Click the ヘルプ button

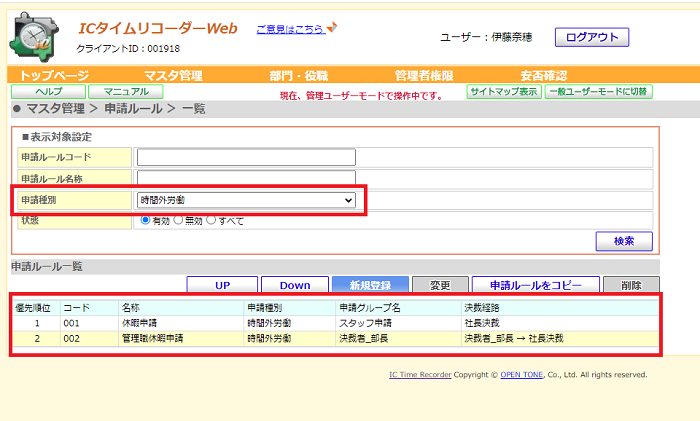click(x=49, y=92)
